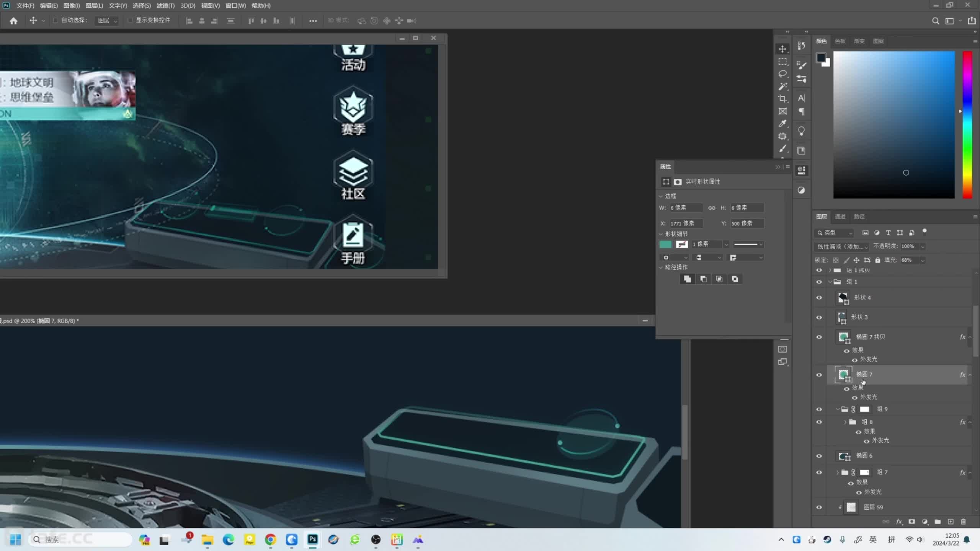Screen dimensions: 980x551
Task: Enable the 自动选择 checkbox
Action: click(56, 20)
